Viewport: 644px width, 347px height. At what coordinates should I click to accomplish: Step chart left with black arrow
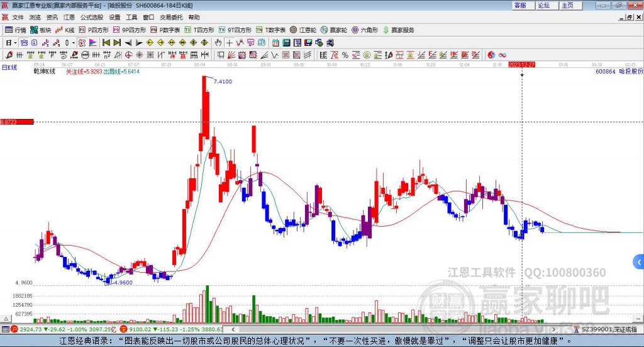[x=128, y=43]
